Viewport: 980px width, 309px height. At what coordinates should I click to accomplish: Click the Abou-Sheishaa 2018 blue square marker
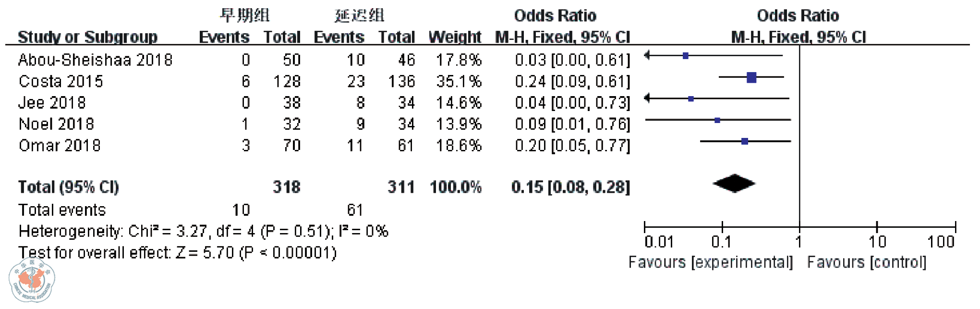[686, 56]
